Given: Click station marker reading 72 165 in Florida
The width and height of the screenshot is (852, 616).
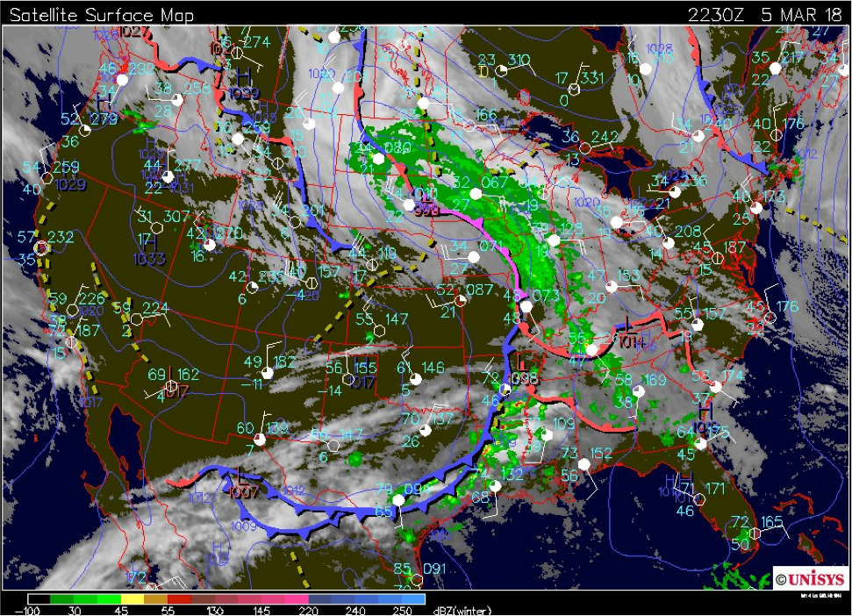Looking at the screenshot, I should coord(755,533).
